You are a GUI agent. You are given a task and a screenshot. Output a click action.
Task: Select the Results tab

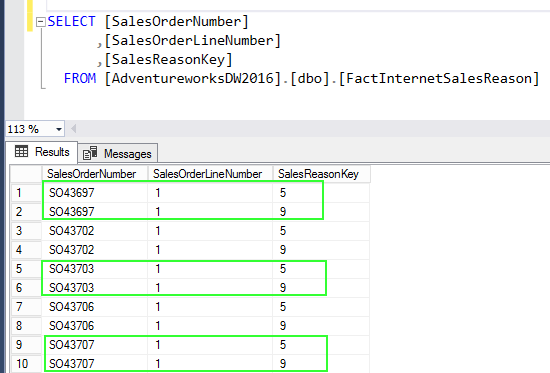click(42, 152)
